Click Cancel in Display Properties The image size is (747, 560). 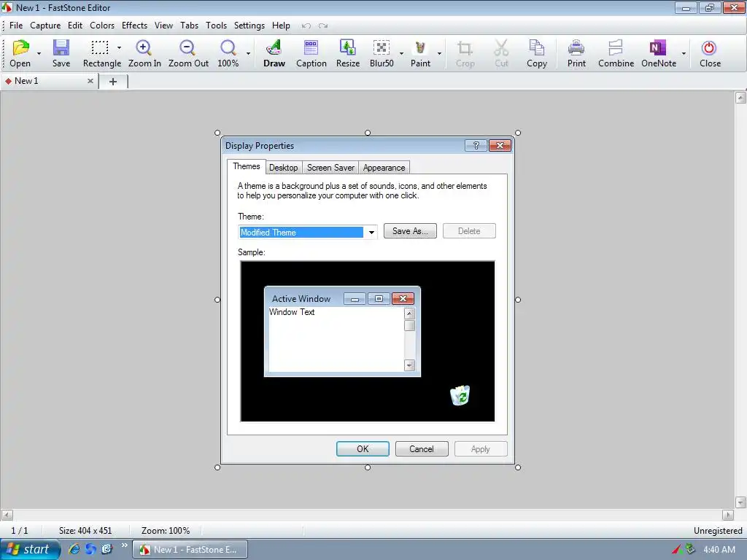(422, 449)
